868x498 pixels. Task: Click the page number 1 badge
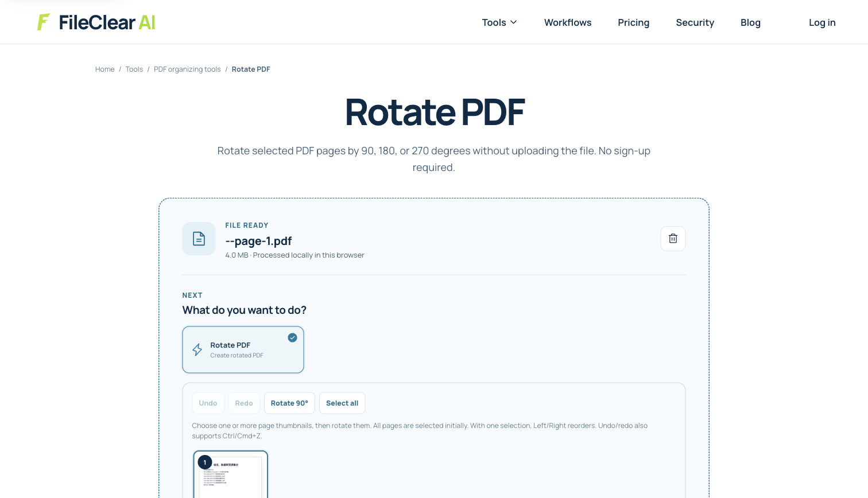[x=205, y=462]
